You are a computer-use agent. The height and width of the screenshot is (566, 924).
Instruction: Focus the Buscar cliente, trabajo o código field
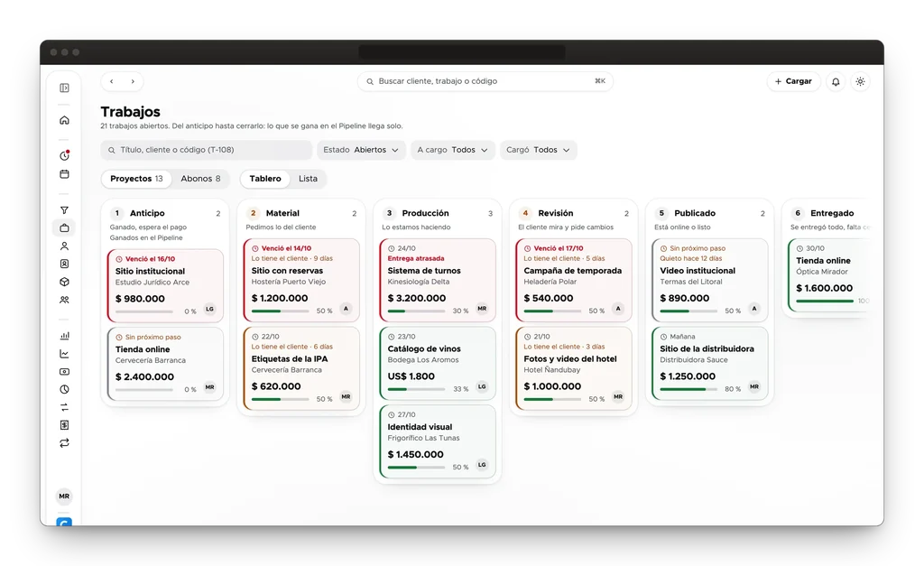485,81
